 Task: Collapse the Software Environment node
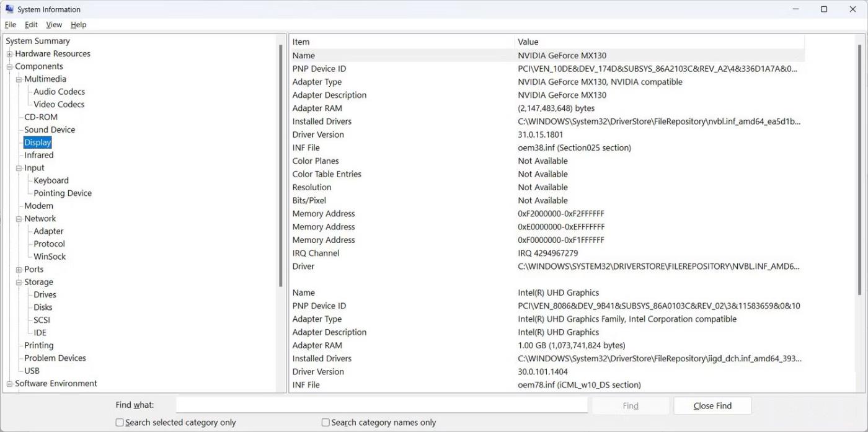[x=9, y=384]
